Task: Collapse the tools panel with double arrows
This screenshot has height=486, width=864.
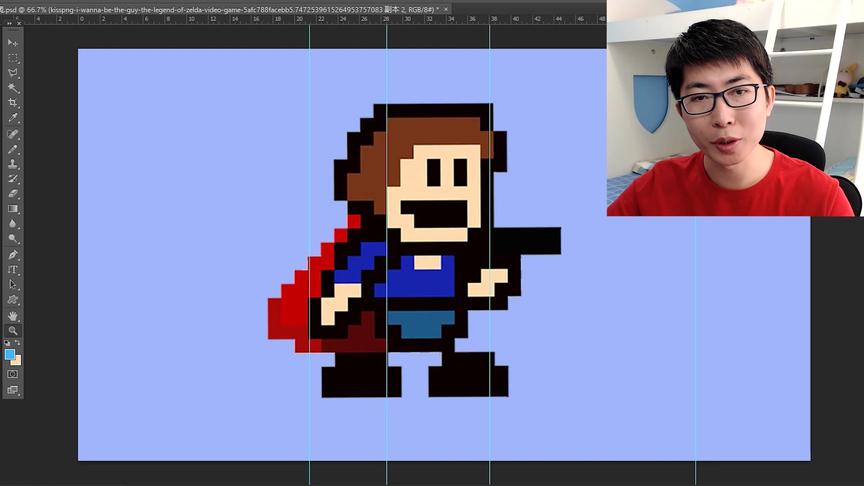Action: 9,24
